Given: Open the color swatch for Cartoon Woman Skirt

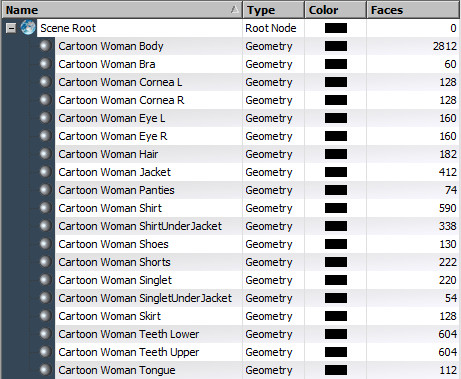Looking at the screenshot, I should 336,316.
